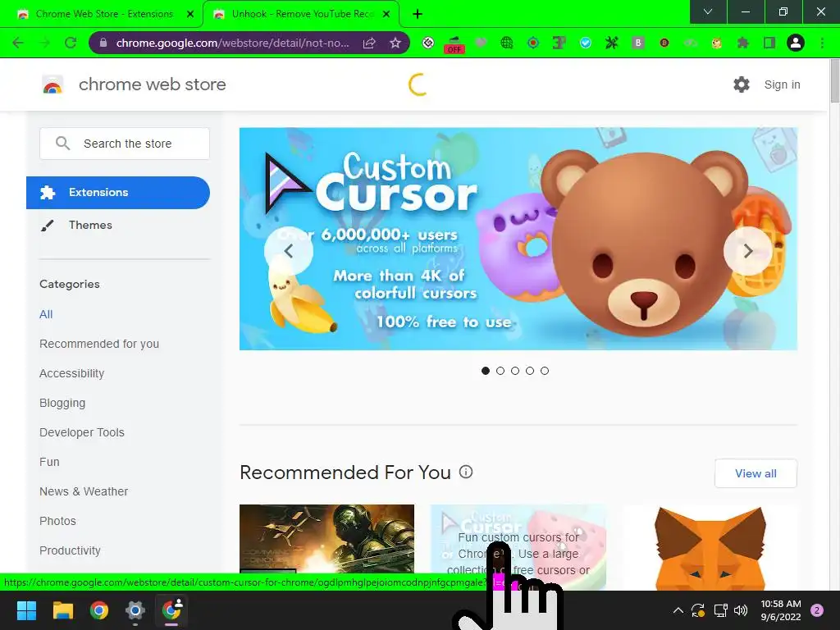Image resolution: width=840 pixels, height=630 pixels.
Task: Open the Fun category
Action: [49, 462]
